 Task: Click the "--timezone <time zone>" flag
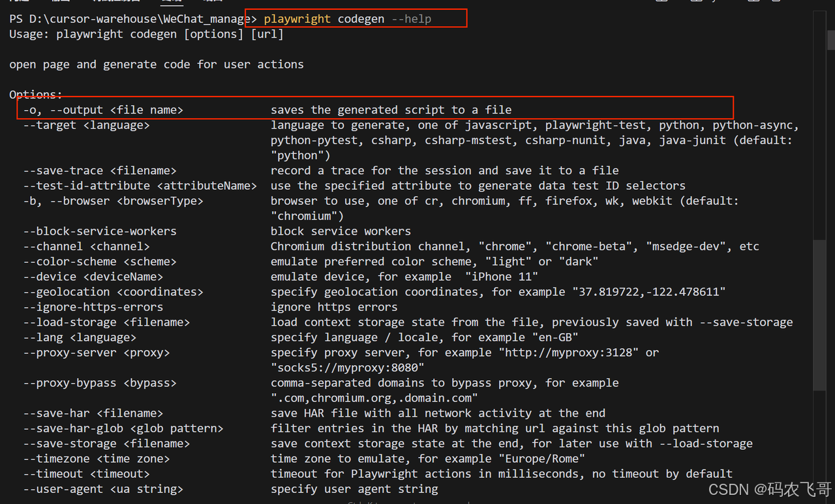click(x=97, y=458)
